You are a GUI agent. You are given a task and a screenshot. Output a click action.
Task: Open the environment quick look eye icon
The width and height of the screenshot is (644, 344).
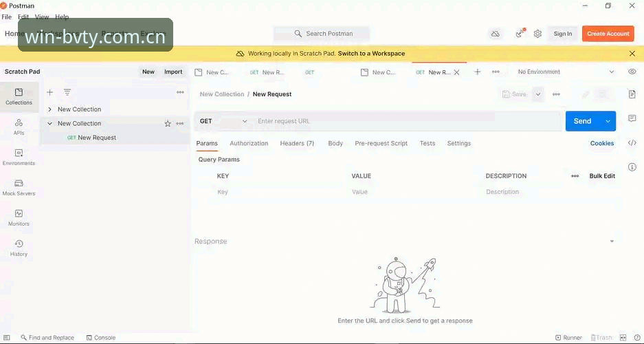(x=632, y=72)
